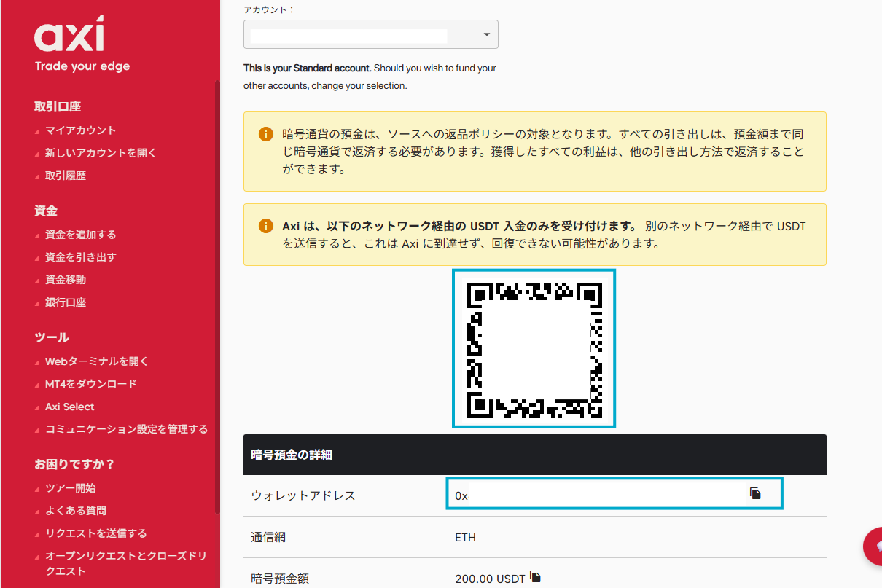Click the 取引口座 section heading
The image size is (882, 588).
[x=58, y=106]
